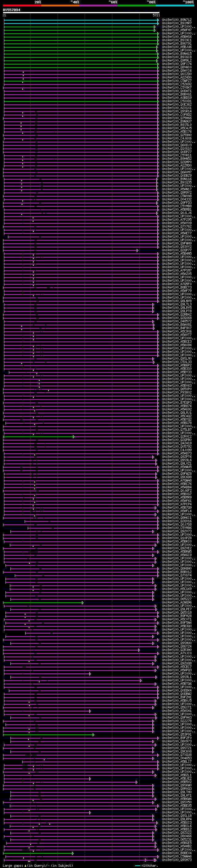This screenshot has width=197, height=868.
Task: Select hit label UniRef100_Q9ZPT6
Action: pos(177,457)
